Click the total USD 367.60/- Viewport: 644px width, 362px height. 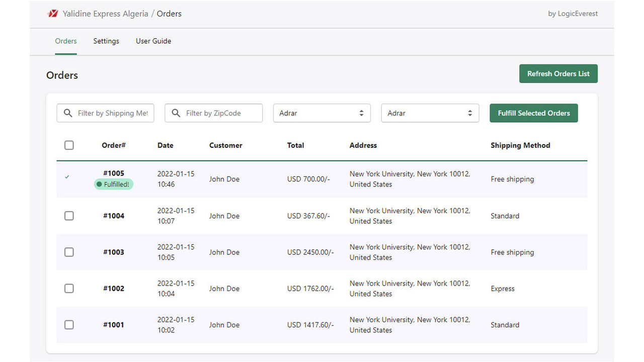pyautogui.click(x=308, y=216)
